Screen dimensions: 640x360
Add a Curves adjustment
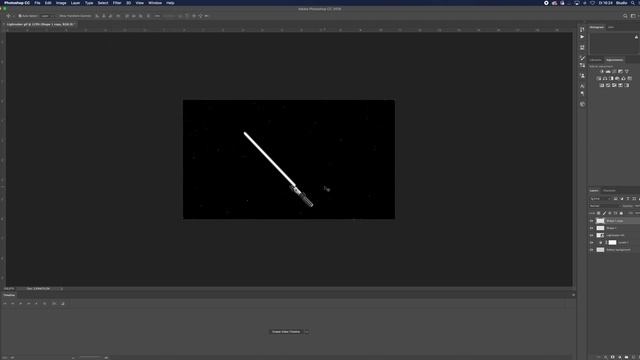click(x=614, y=71)
